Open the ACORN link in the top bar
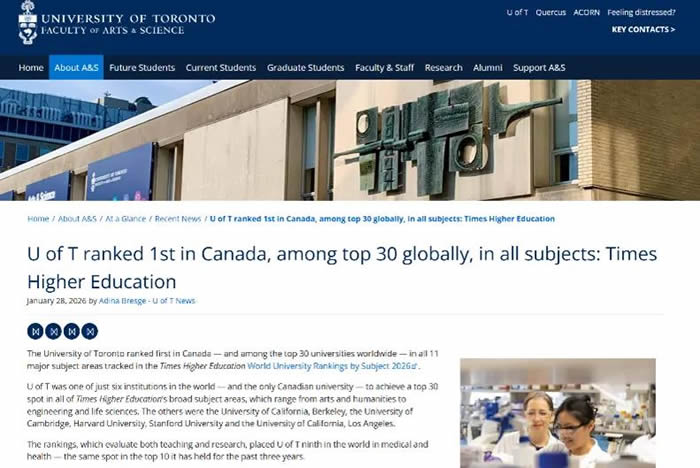Viewport: 700px width, 468px height. [587, 13]
